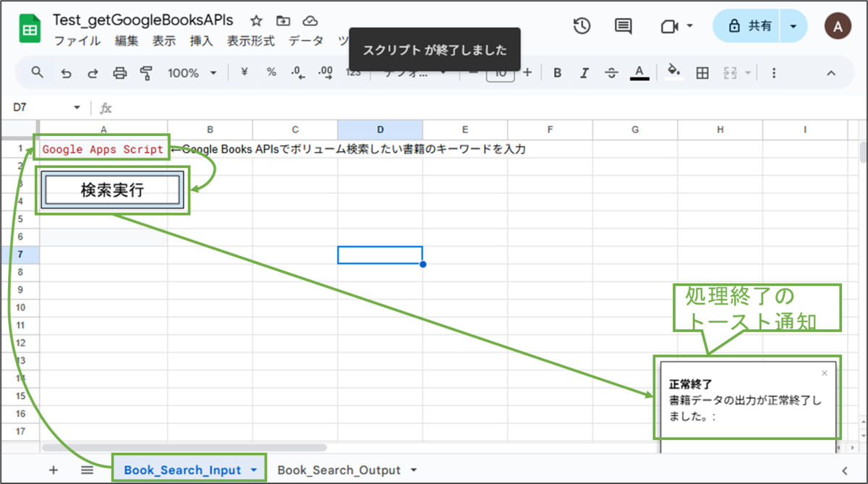
Task: Open the more toolbar options menu
Action: [x=774, y=73]
